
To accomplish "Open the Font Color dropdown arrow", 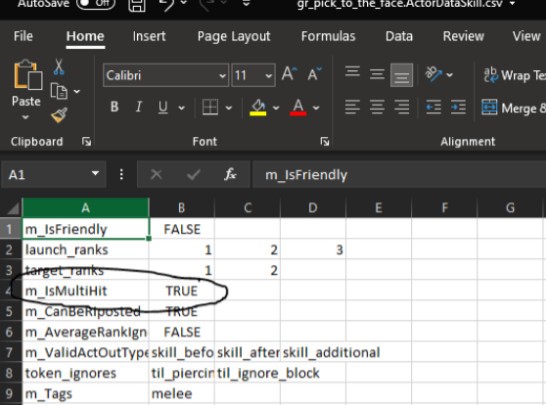I will [316, 108].
